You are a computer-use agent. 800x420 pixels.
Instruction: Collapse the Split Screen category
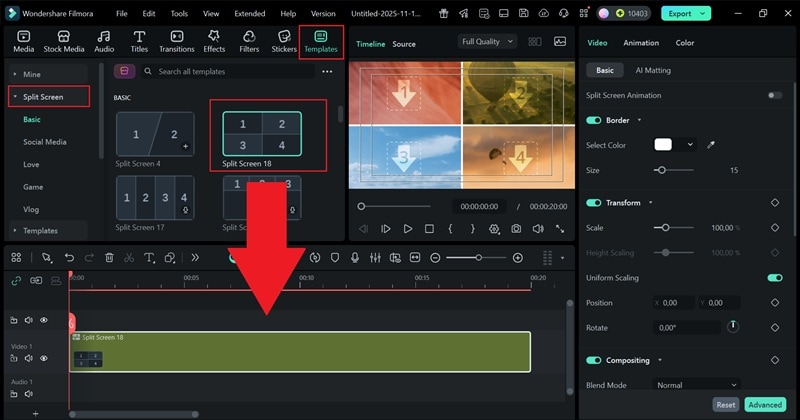15,97
